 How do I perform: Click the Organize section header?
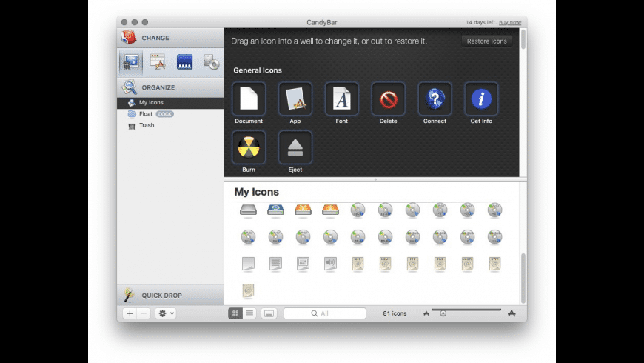170,87
